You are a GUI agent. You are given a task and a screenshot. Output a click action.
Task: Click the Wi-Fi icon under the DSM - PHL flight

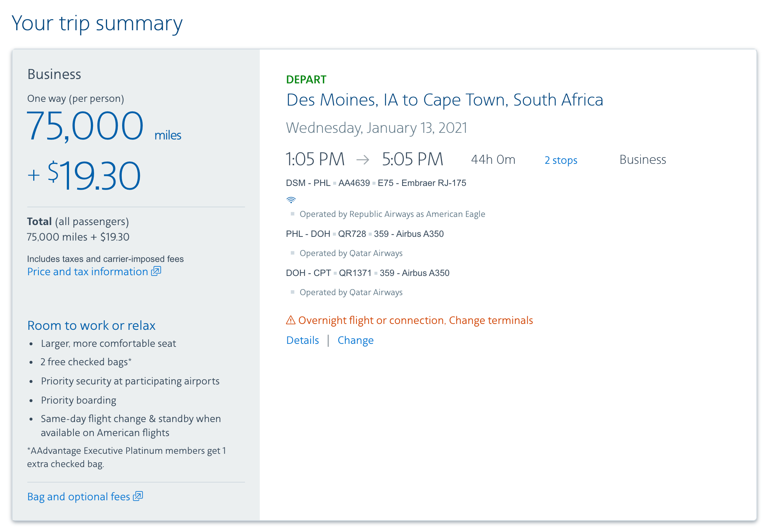pyautogui.click(x=291, y=200)
